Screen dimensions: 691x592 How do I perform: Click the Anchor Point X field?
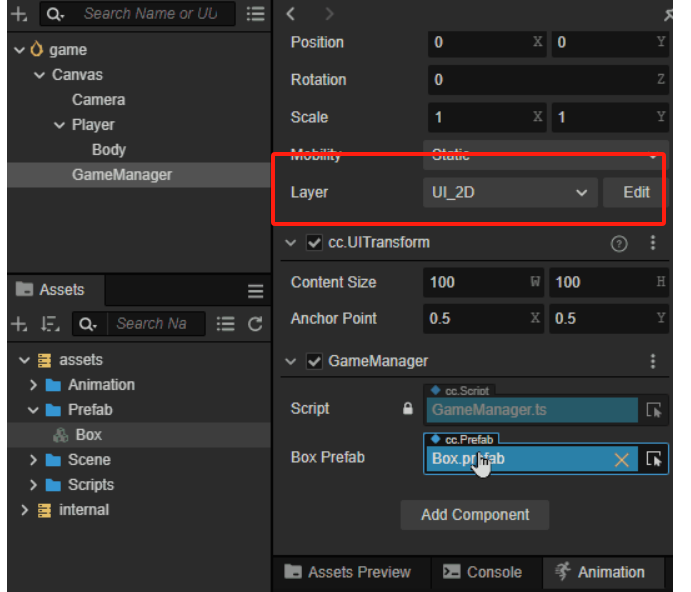click(483, 318)
